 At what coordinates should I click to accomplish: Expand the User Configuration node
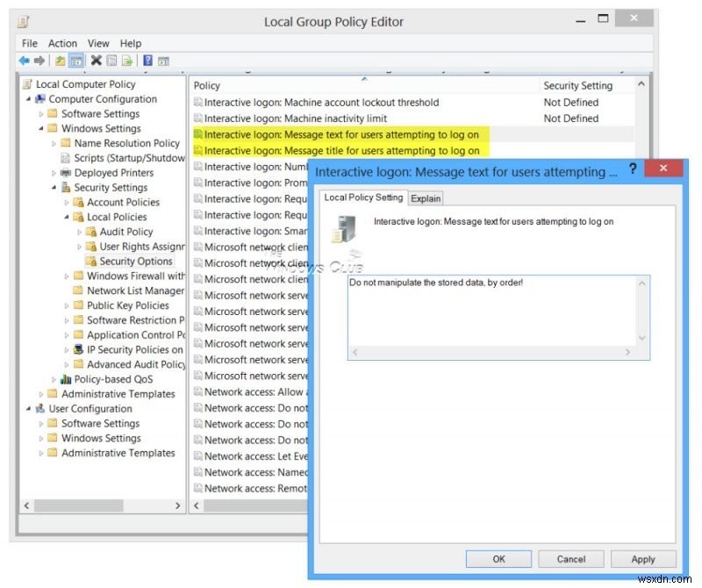click(x=29, y=408)
